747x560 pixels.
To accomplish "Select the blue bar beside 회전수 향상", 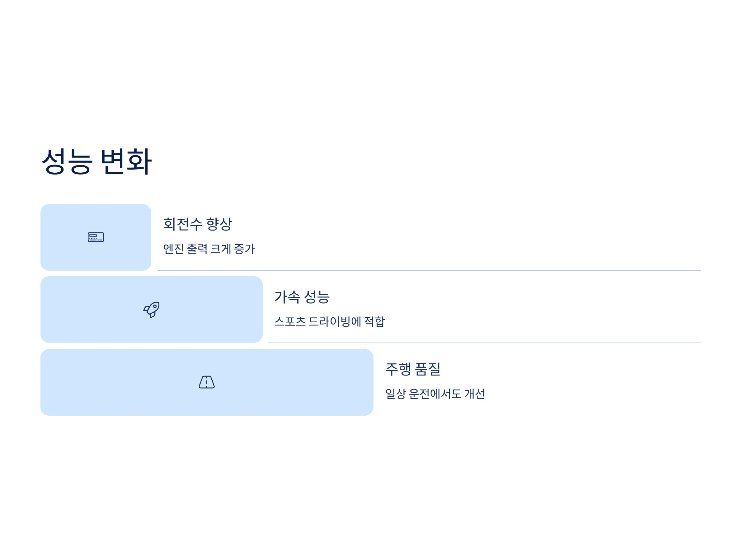I will pyautogui.click(x=96, y=237).
